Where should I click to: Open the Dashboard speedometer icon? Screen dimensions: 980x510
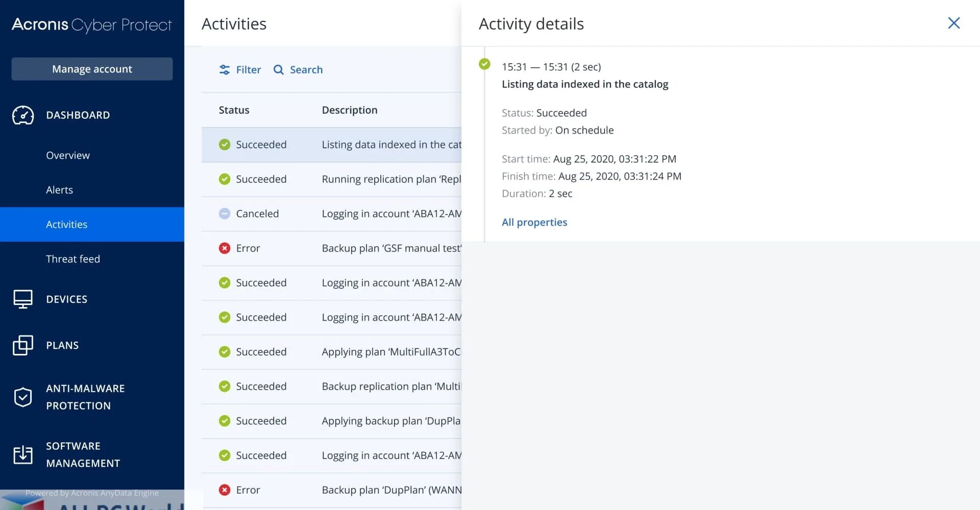[22, 115]
